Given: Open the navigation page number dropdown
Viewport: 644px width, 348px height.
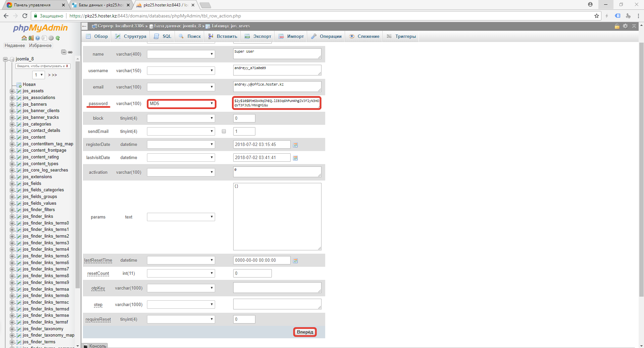Looking at the screenshot, I should tap(39, 75).
